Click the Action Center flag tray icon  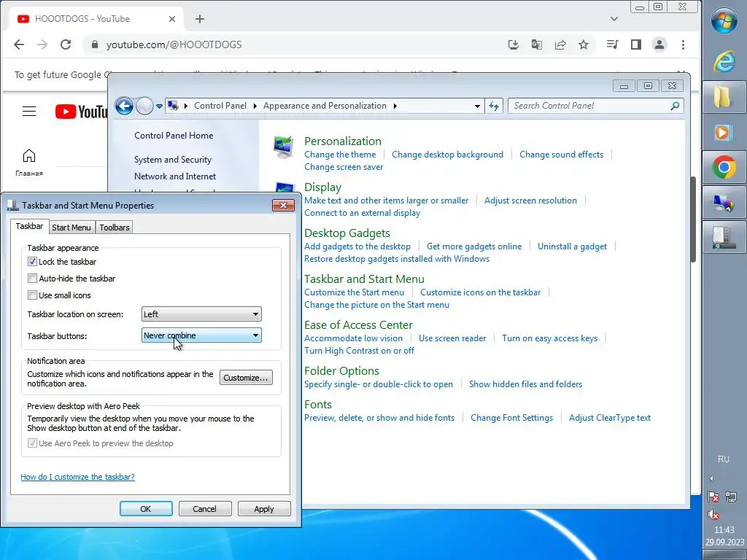pyautogui.click(x=713, y=497)
